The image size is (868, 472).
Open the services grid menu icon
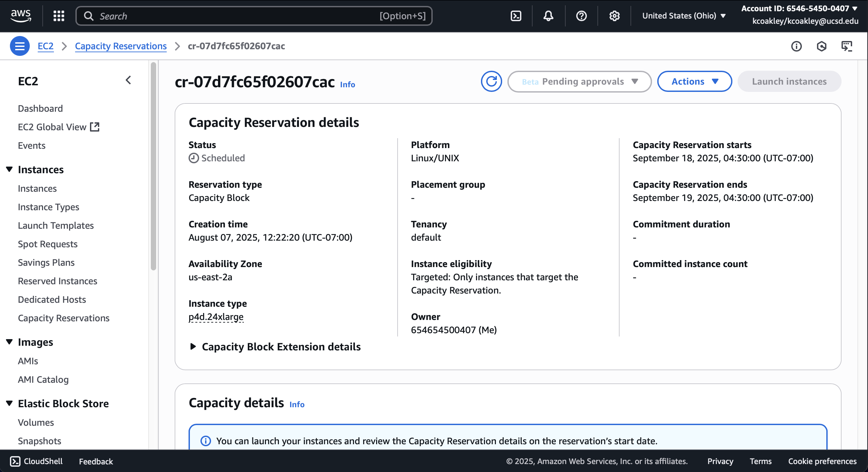coord(59,16)
